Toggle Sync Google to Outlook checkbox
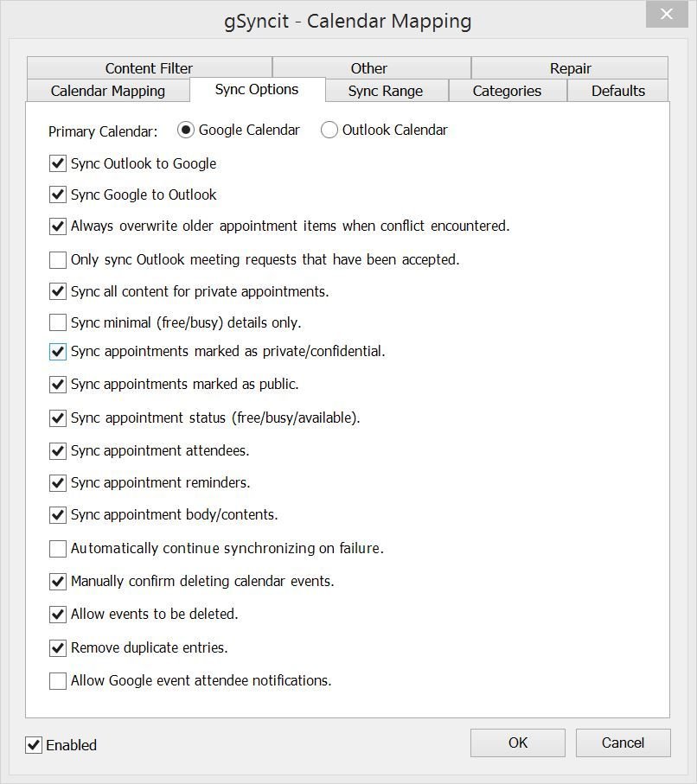 pyautogui.click(x=58, y=194)
